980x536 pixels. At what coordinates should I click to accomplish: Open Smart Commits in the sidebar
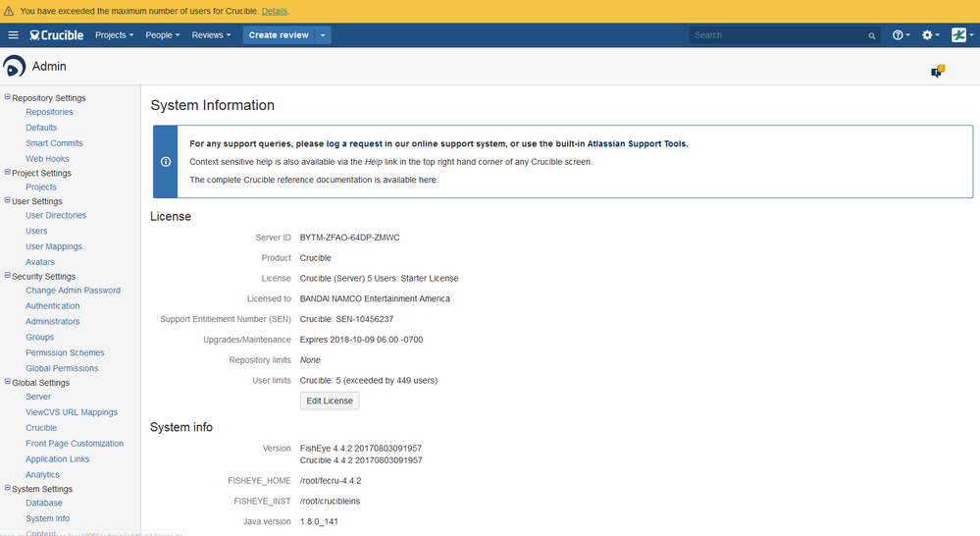(54, 143)
